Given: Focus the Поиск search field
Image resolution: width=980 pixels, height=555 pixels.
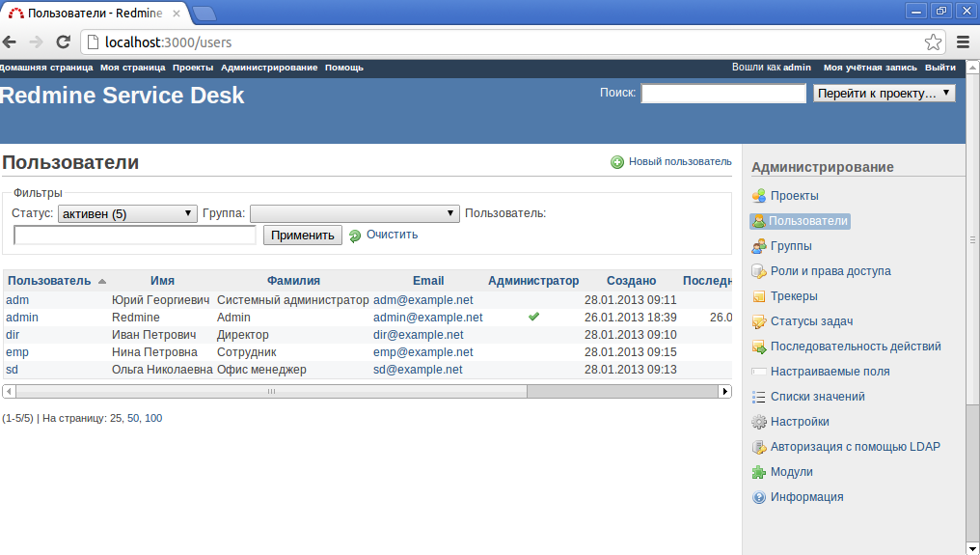Looking at the screenshot, I should coord(723,94).
